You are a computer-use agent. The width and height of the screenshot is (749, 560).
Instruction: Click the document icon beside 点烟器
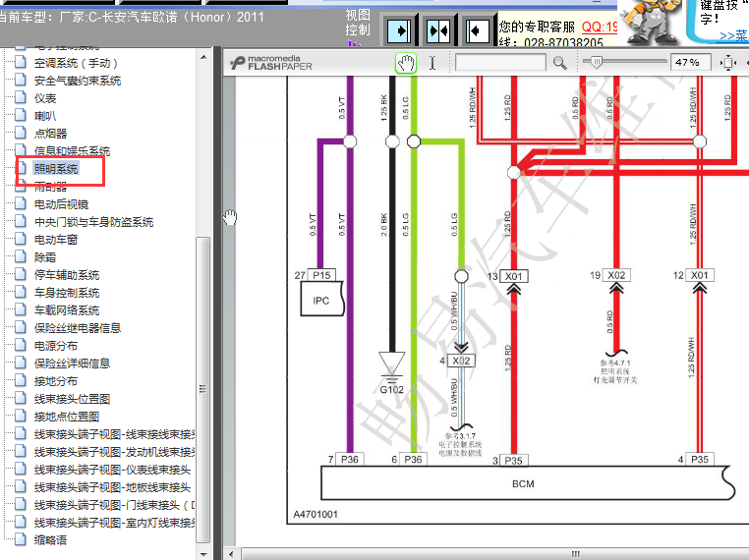click(20, 134)
